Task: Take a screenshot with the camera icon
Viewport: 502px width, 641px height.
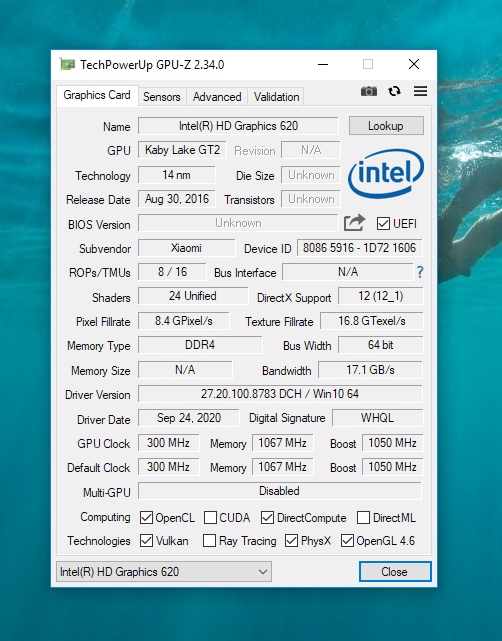Action: tap(369, 91)
